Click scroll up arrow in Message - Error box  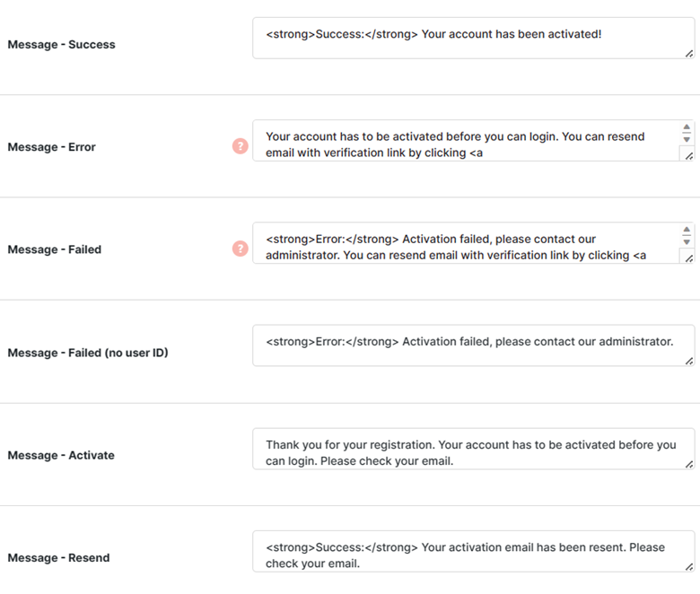687,127
